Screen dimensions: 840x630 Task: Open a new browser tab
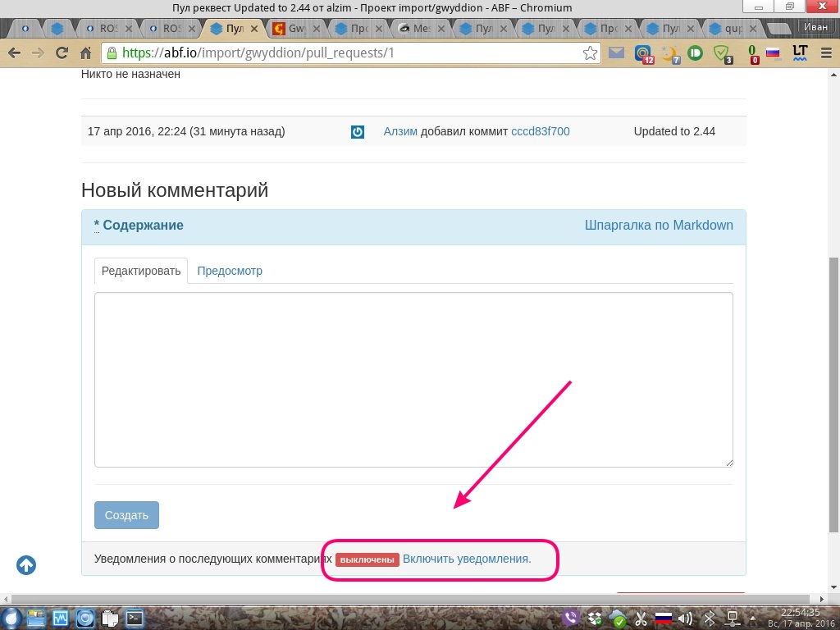(779, 29)
